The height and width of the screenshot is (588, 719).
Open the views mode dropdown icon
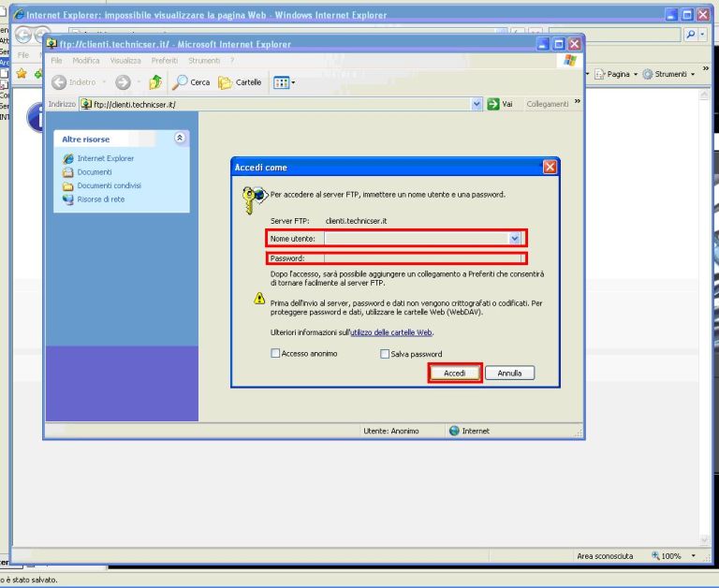[x=284, y=82]
